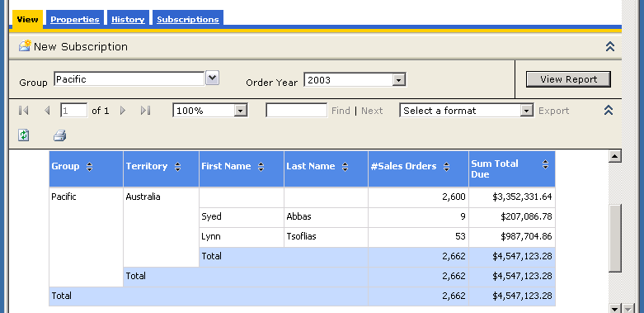This screenshot has height=313, width=644.
Task: Go to the first page arrow
Action: 23,110
